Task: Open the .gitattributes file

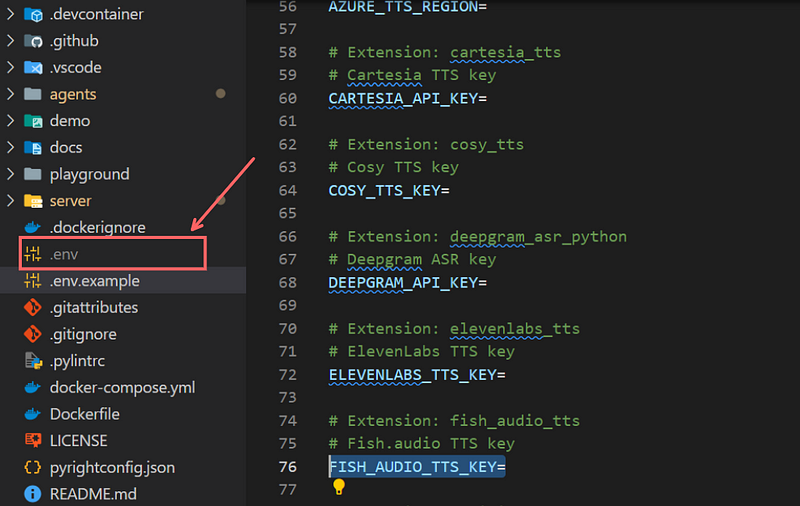Action: [94, 308]
